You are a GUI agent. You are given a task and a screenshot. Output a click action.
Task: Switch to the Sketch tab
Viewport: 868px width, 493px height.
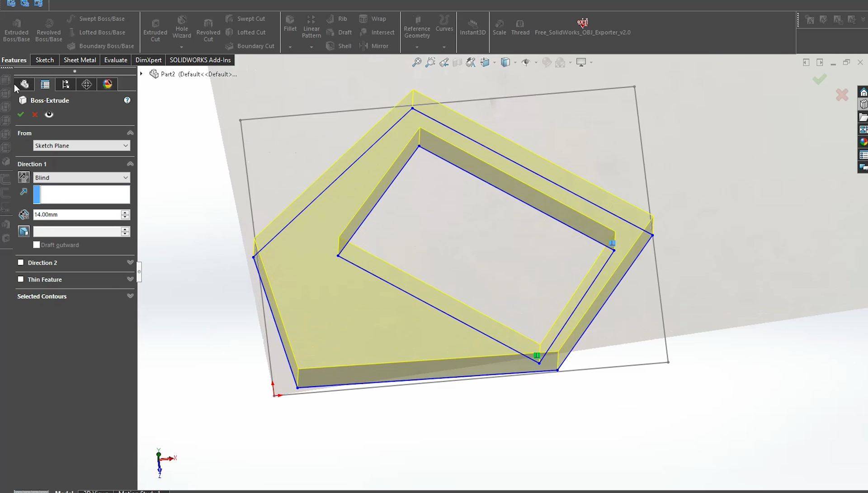(x=44, y=60)
